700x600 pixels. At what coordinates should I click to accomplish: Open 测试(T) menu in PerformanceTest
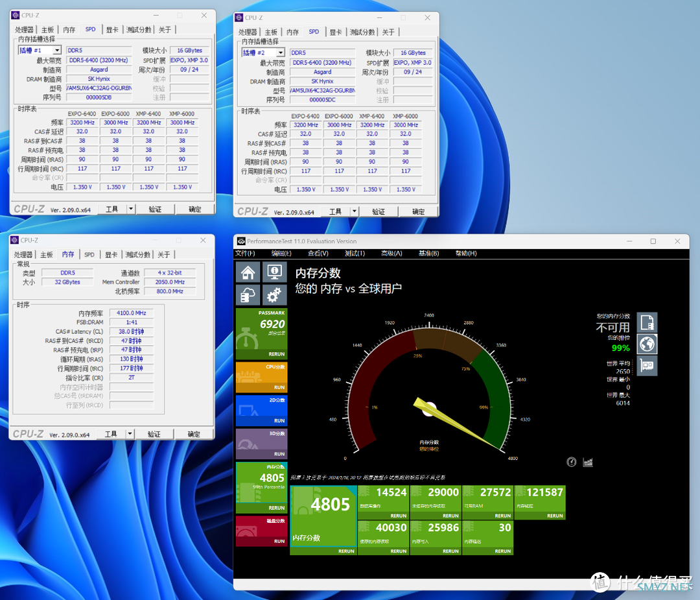[x=355, y=254]
